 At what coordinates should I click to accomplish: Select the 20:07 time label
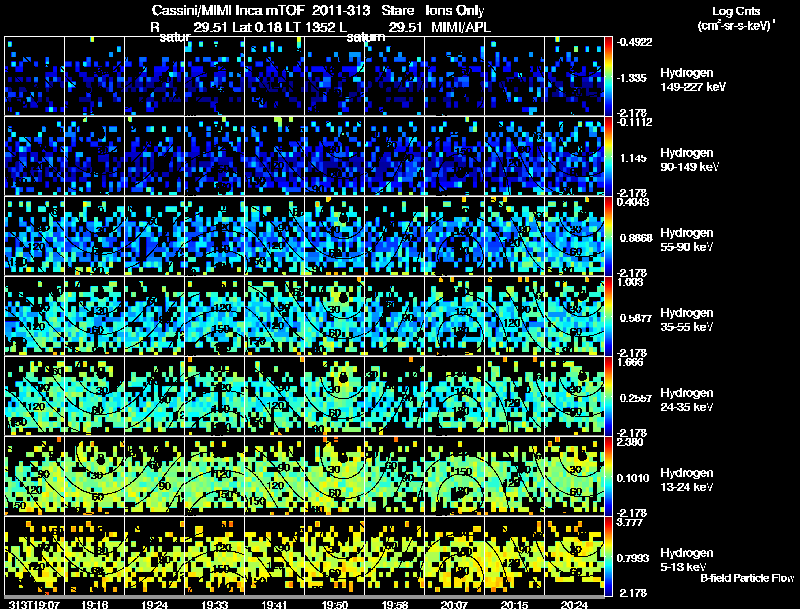[456, 604]
